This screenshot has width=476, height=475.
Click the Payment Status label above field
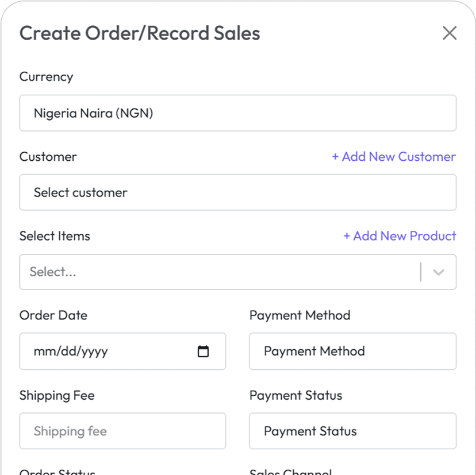coord(295,396)
